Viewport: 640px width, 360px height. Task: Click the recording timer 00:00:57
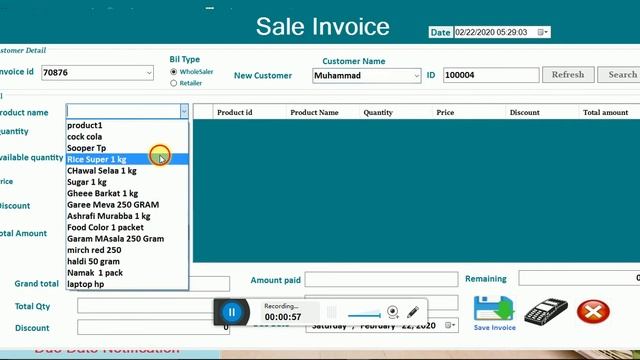tap(283, 317)
